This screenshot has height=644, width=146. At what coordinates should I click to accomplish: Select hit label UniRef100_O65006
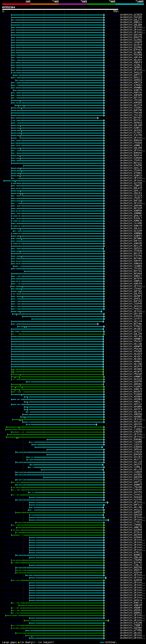click(x=131, y=450)
